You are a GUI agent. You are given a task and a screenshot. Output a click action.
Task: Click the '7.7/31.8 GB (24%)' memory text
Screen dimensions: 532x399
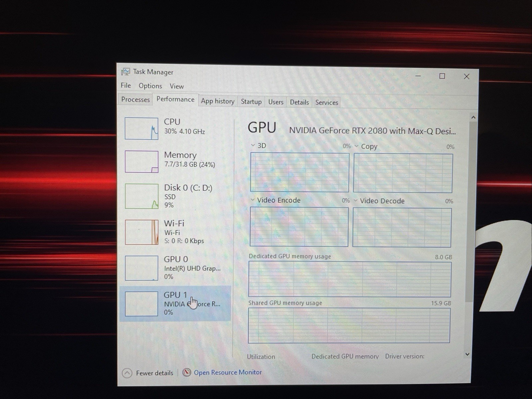190,164
